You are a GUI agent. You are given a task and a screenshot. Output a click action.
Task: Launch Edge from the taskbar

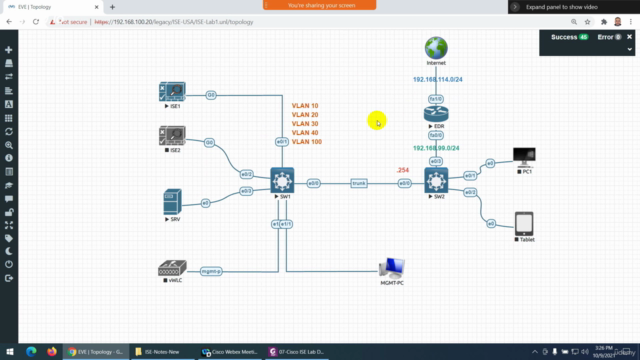31,351
